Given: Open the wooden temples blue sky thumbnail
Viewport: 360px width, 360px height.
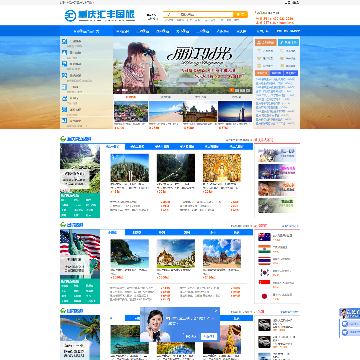Looking at the screenshot, I should point(222,253).
